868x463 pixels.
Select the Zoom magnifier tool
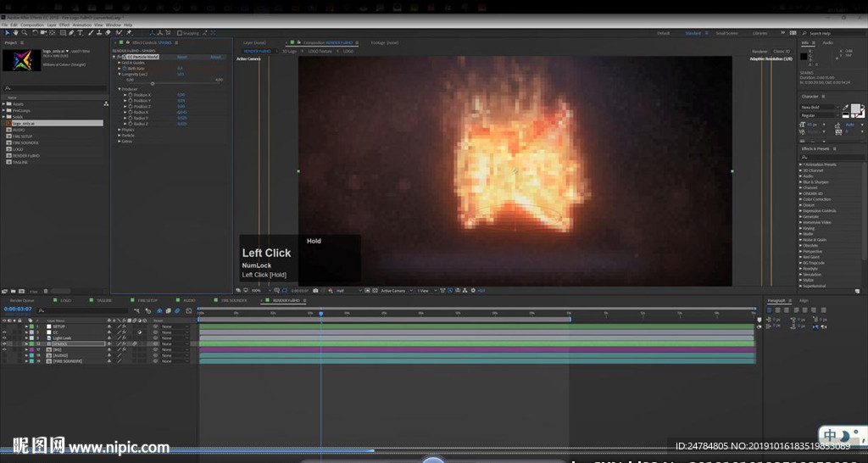(x=25, y=33)
